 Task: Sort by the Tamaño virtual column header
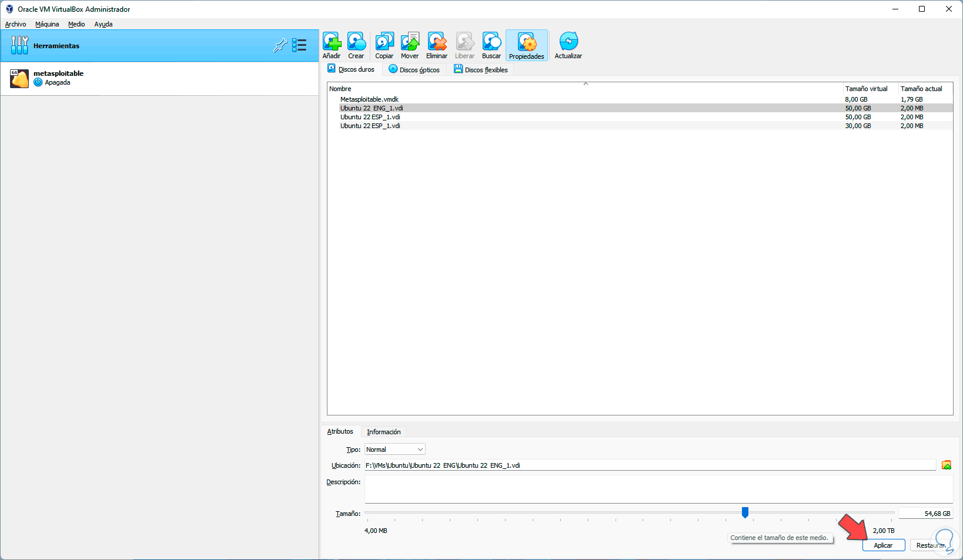871,89
